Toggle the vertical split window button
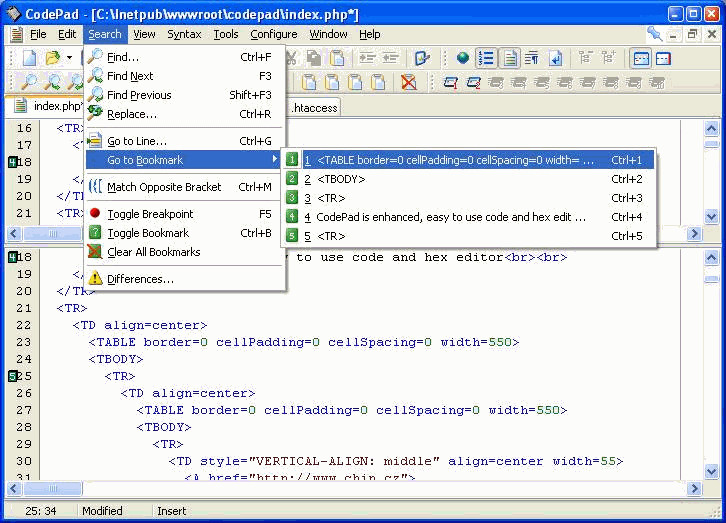The width and height of the screenshot is (726, 523). [x=663, y=58]
